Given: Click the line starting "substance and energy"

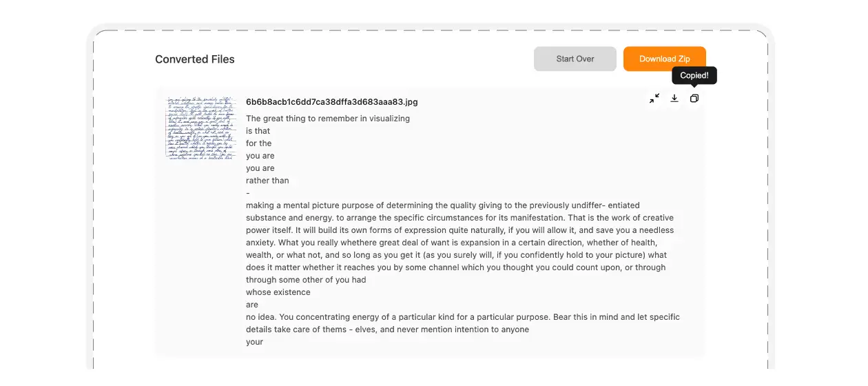Looking at the screenshot, I should tap(459, 218).
